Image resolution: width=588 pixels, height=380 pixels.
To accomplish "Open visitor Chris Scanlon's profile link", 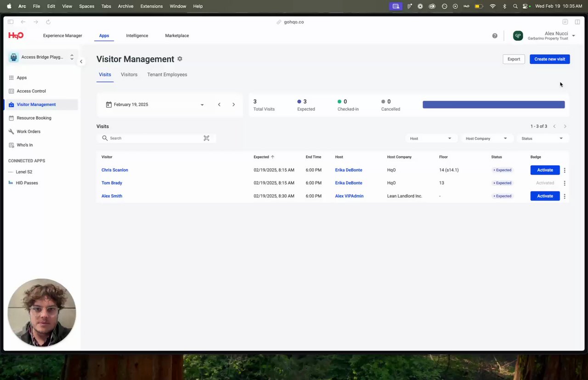I will click(115, 170).
